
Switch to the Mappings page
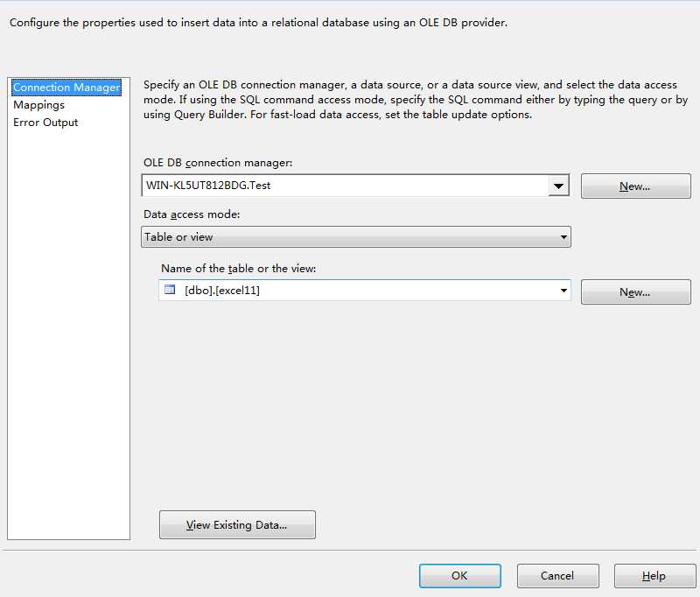click(x=38, y=105)
